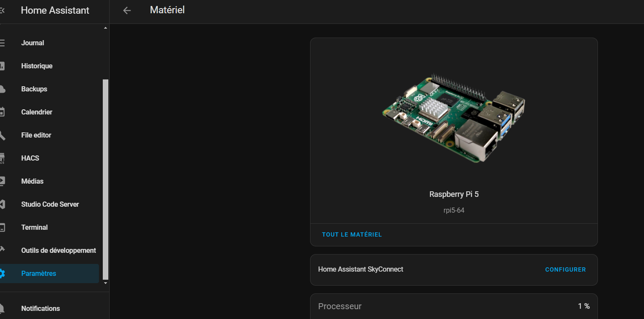The image size is (644, 319).
Task: Open Studio Code Server in the sidebar
Action: pyautogui.click(x=49, y=204)
